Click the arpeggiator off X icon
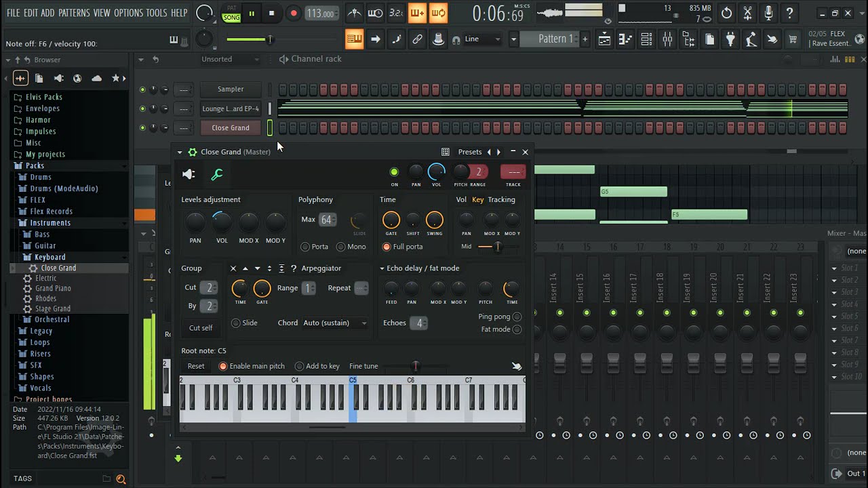 click(x=233, y=268)
